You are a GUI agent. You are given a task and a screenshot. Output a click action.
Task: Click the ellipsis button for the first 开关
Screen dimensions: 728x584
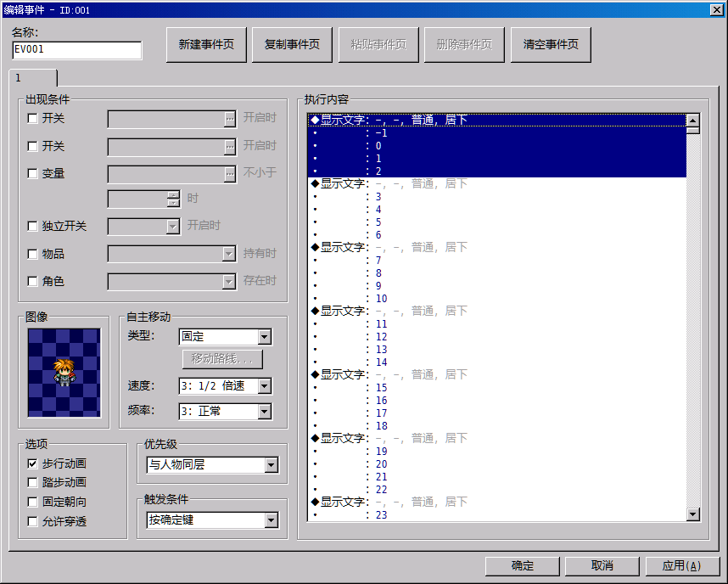230,120
